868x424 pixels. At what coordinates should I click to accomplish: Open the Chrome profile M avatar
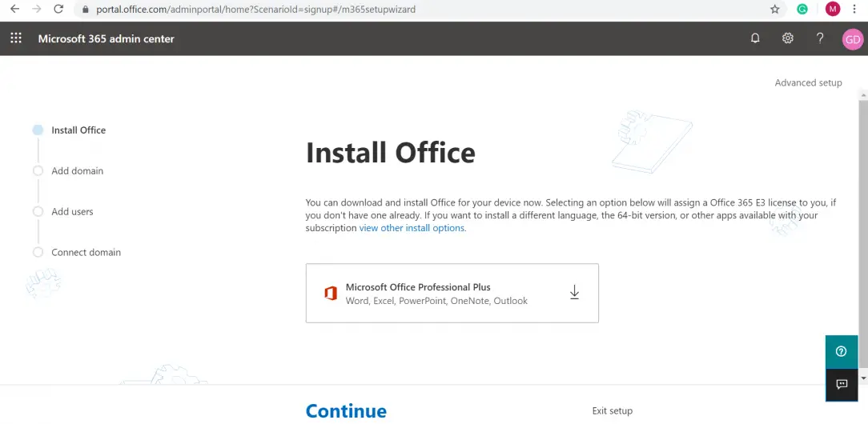833,9
